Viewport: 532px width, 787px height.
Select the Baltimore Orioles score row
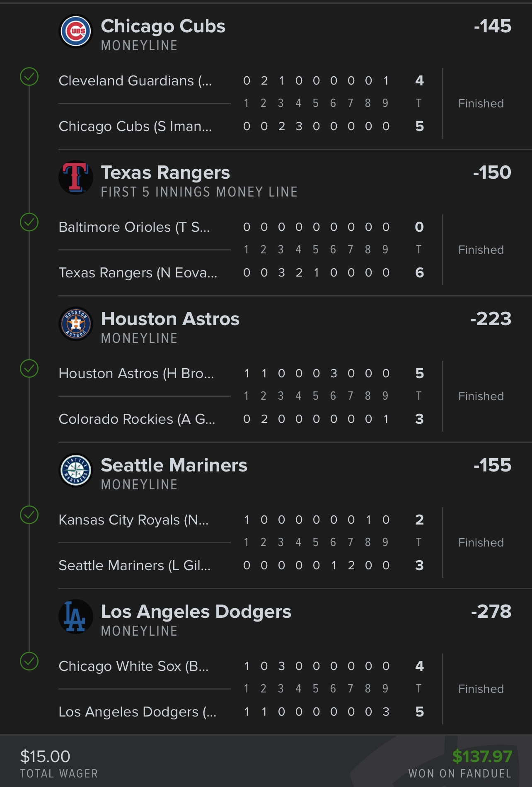point(134,227)
